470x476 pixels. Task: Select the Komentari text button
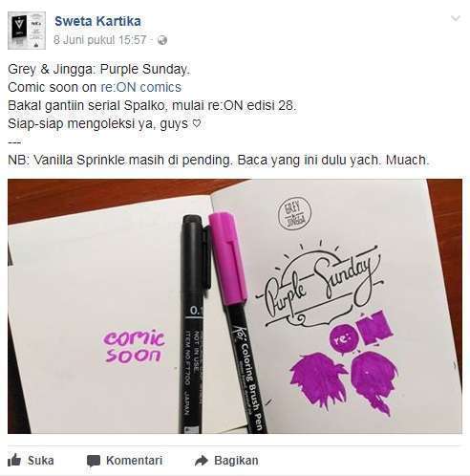click(x=134, y=461)
